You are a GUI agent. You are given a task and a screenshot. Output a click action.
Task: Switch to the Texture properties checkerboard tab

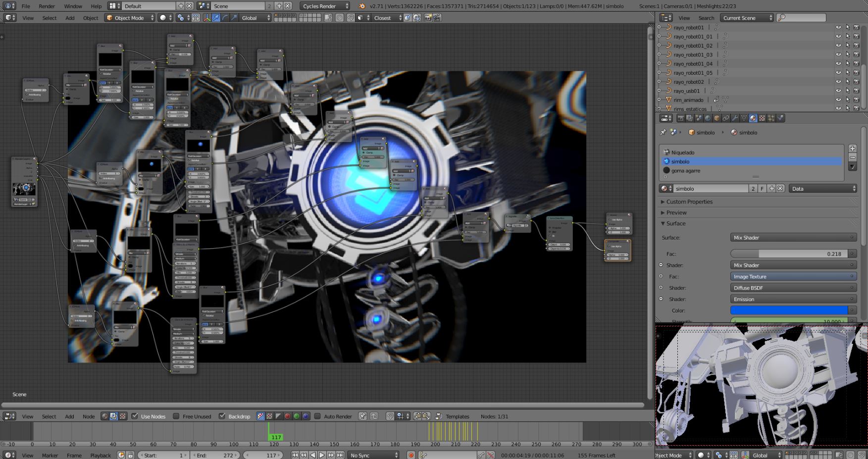762,118
